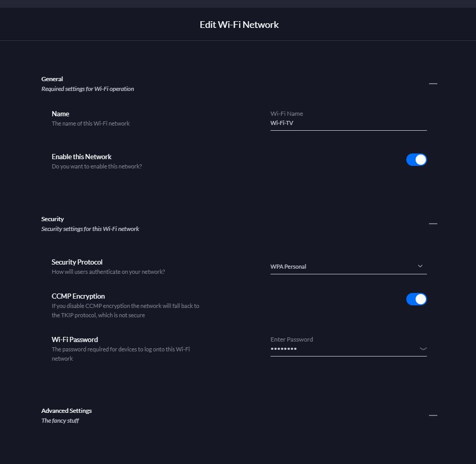Edit the Wi-Fi Name field

348,123
